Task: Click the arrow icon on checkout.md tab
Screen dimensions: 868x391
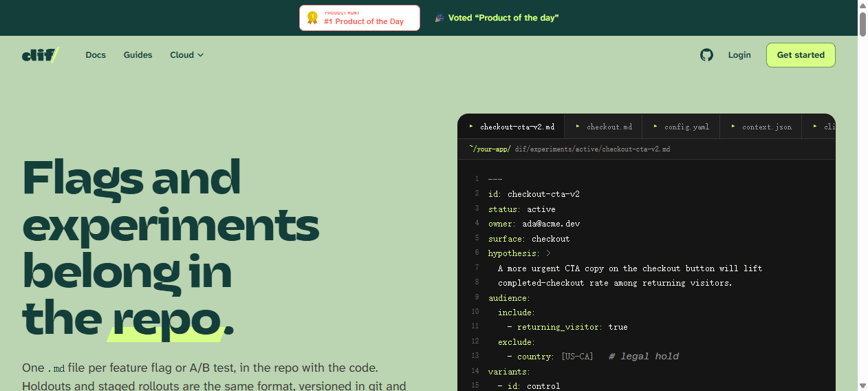Action: [x=578, y=127]
